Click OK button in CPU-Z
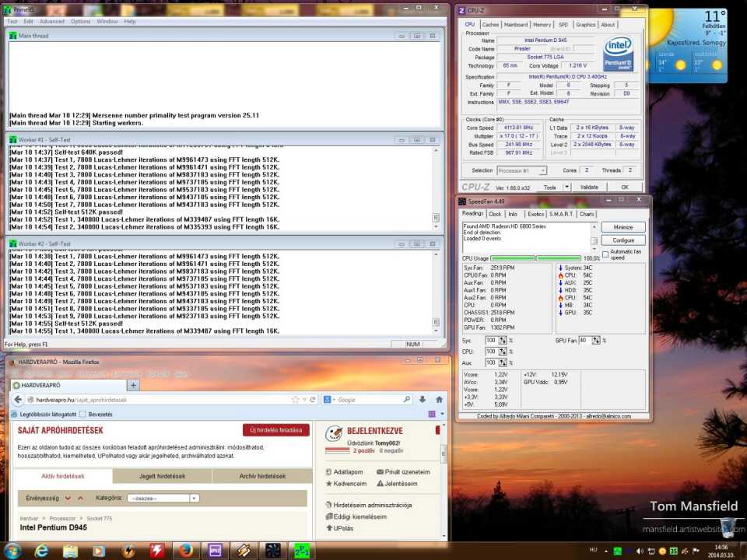747x560 pixels. point(625,187)
